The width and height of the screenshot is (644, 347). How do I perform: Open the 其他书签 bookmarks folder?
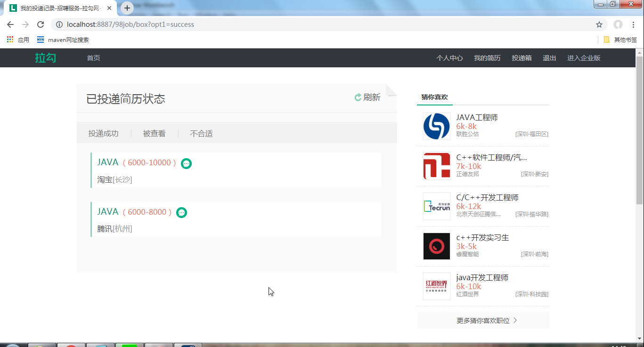tap(620, 40)
